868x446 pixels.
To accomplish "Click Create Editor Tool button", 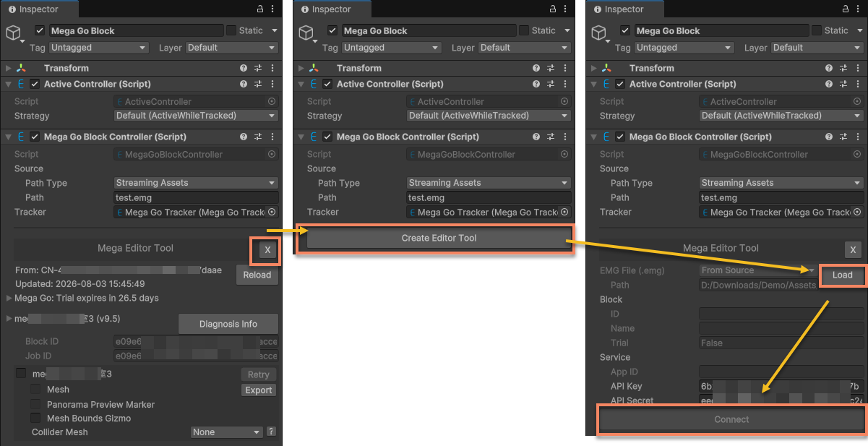I will pyautogui.click(x=439, y=238).
